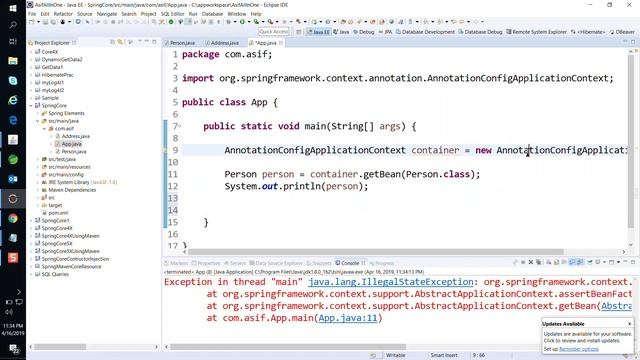This screenshot has width=640, height=360.
Task: Open Chrome from the Windows taskbar
Action: pyautogui.click(x=13, y=218)
